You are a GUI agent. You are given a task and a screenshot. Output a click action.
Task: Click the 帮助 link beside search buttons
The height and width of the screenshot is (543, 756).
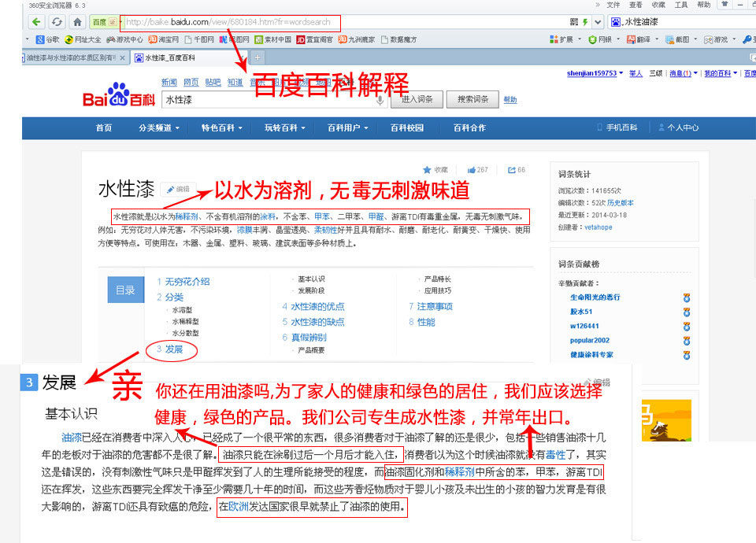tap(510, 100)
